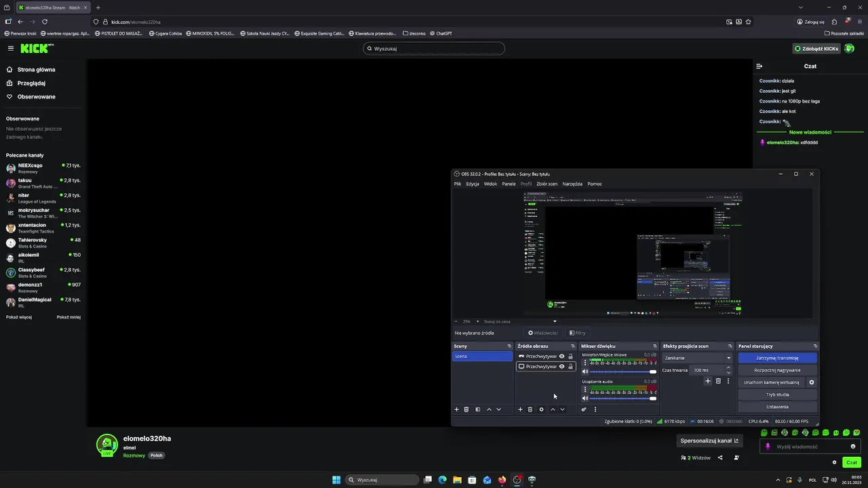Mute Mikrofon/Wejście liniowe speaker icon
Viewport: 868px width, 488px height.
point(585,371)
